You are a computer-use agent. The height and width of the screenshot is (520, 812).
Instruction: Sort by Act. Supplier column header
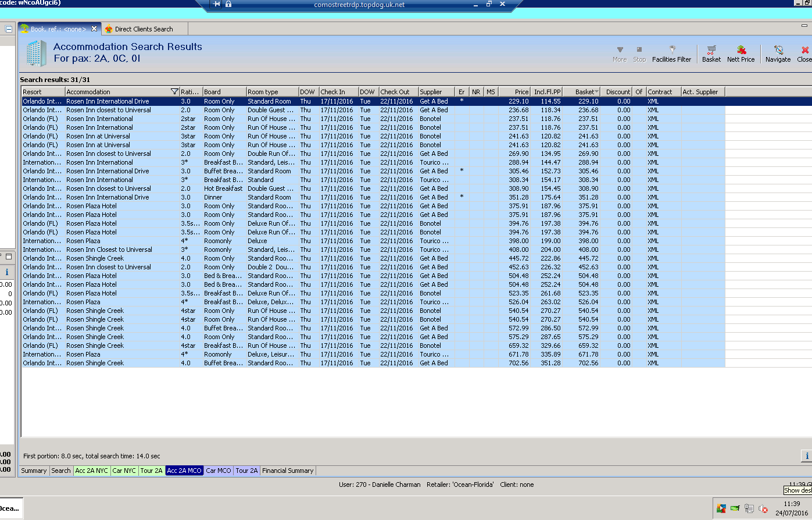(x=703, y=92)
